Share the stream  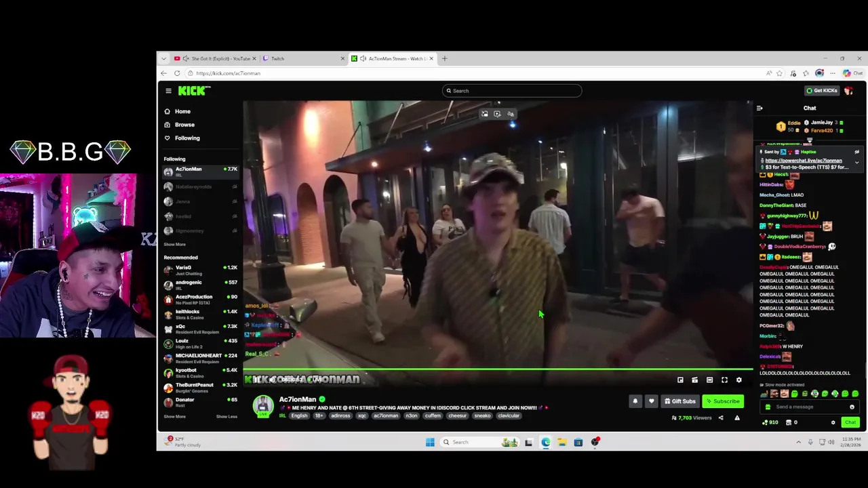tap(721, 418)
